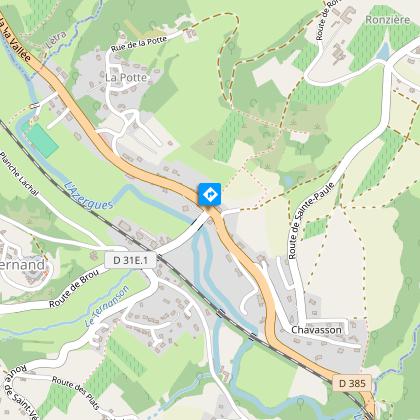Click the Ronzière place label

388,20
